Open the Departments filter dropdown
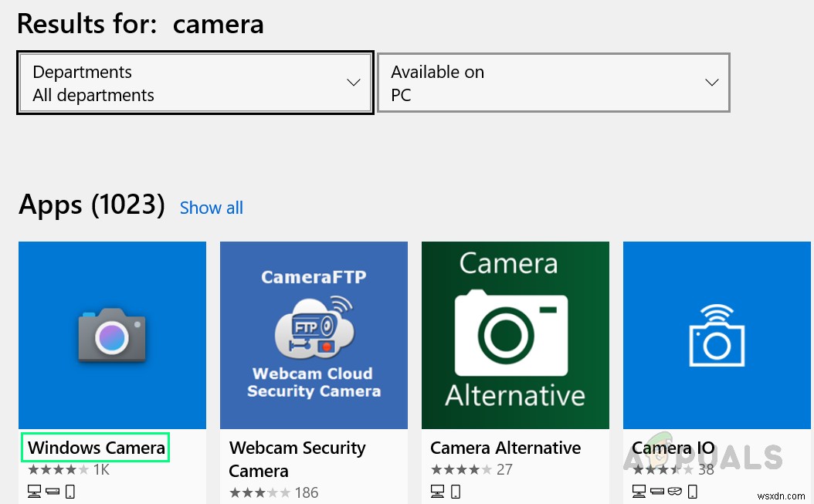Image resolution: width=814 pixels, height=504 pixels. click(195, 83)
